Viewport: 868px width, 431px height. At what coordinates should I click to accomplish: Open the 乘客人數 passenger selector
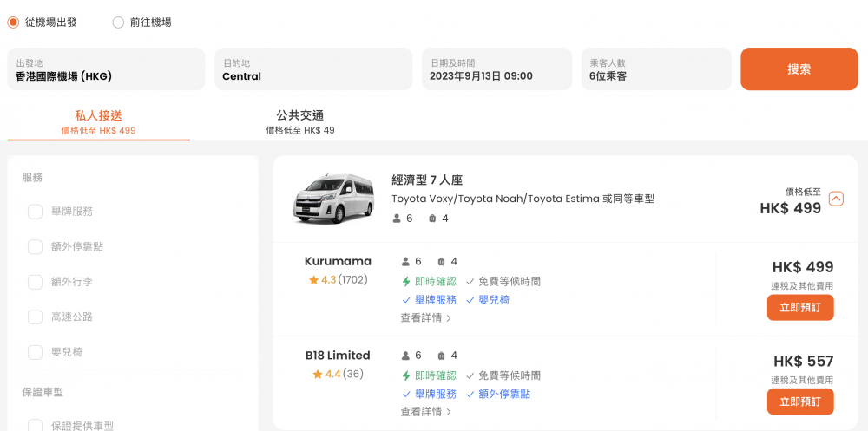click(656, 69)
